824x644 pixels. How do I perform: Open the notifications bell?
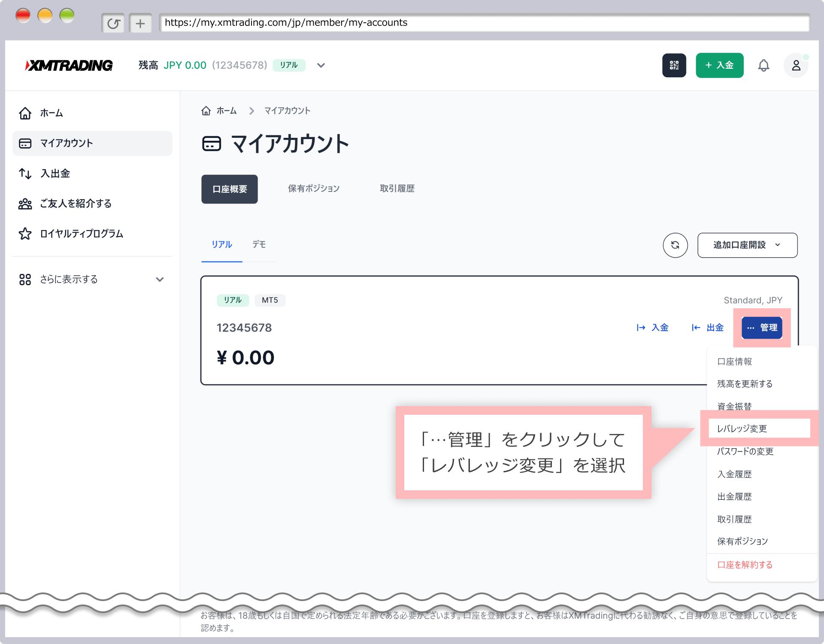[x=763, y=65]
